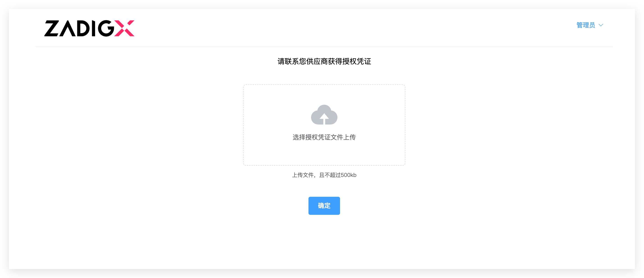644x278 pixels.
Task: Submit the license by pressing 确定
Action: pyautogui.click(x=324, y=206)
